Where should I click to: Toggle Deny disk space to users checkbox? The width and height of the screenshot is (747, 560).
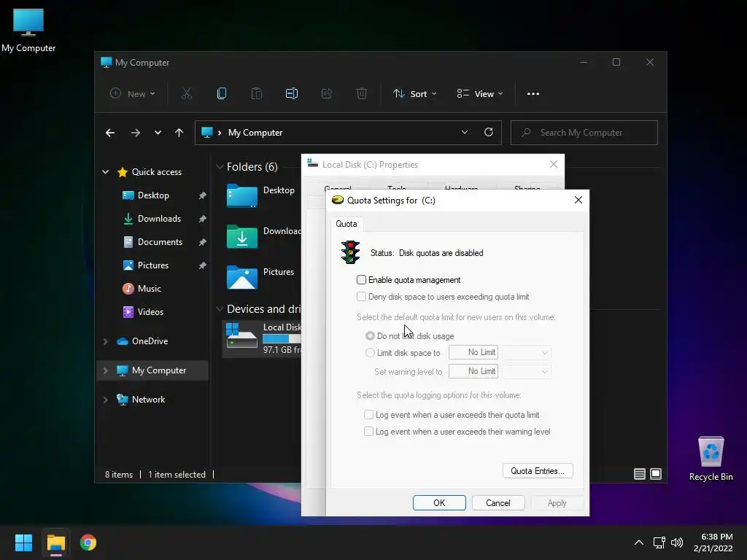coord(362,297)
